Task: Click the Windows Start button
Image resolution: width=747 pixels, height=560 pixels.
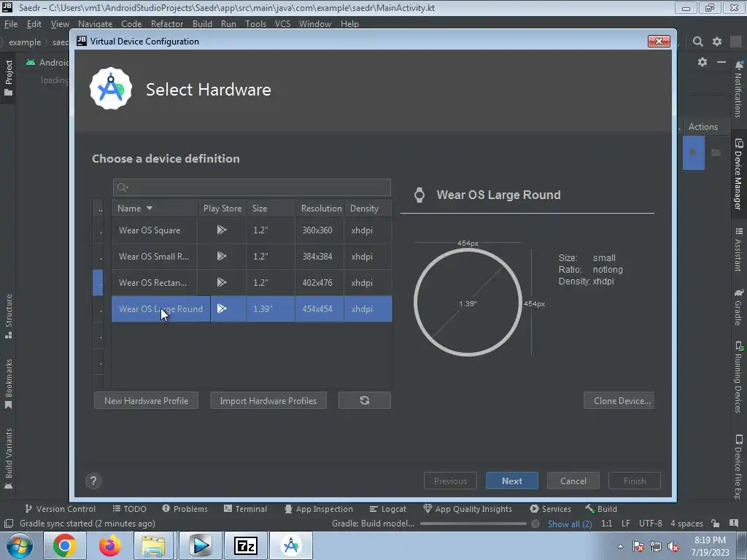Action: [x=20, y=545]
